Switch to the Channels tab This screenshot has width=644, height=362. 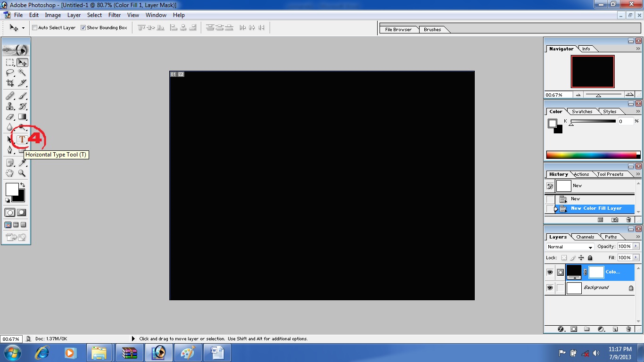pos(585,237)
